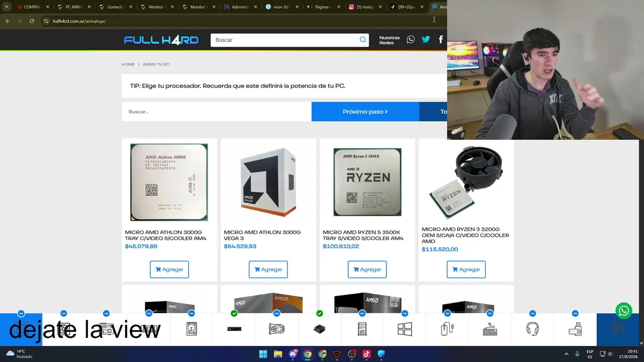Open the WhatsApp icon in the site header
Screen dimensions: 644x362
coord(411,39)
